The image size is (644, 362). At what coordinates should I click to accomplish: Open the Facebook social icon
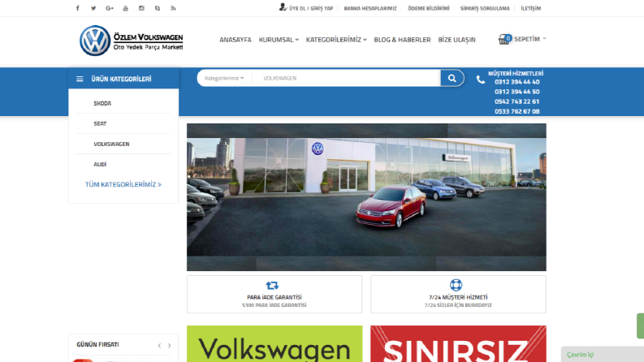pos(78,8)
